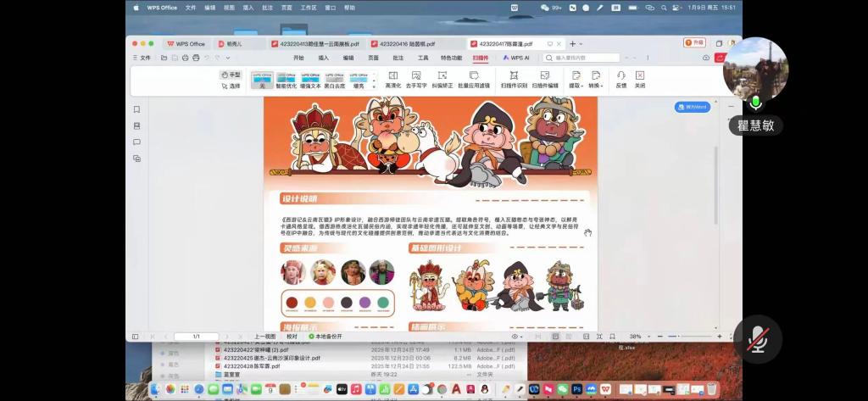Screen dimensions: 868x401
Task: Click the 转为Word button
Action: (x=693, y=108)
